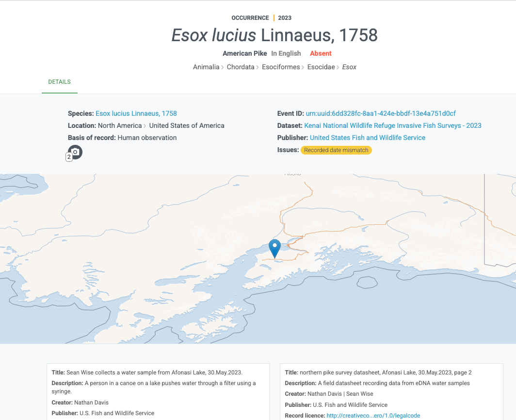Expand the United States of America breadcrumb
This screenshot has height=420, width=516.
[186, 125]
